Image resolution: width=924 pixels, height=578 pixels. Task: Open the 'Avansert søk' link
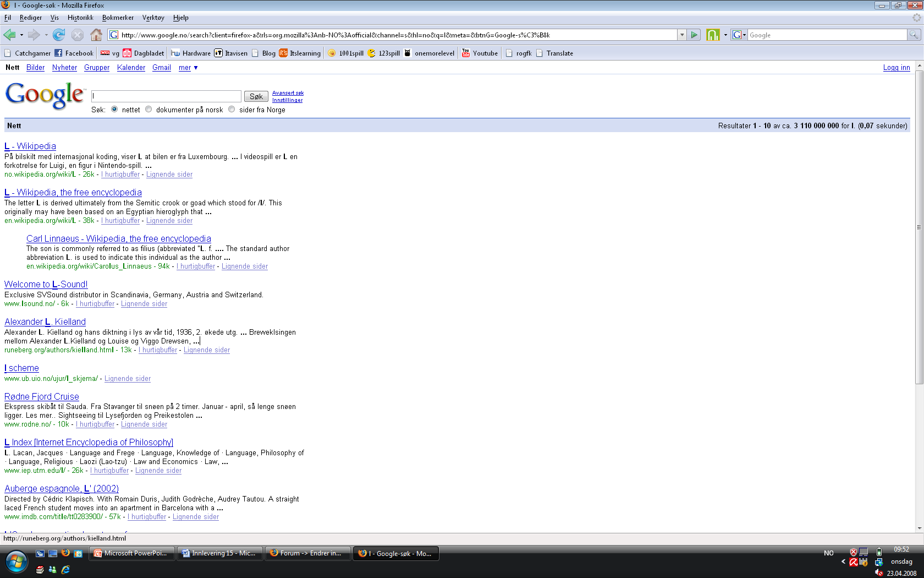tap(288, 93)
